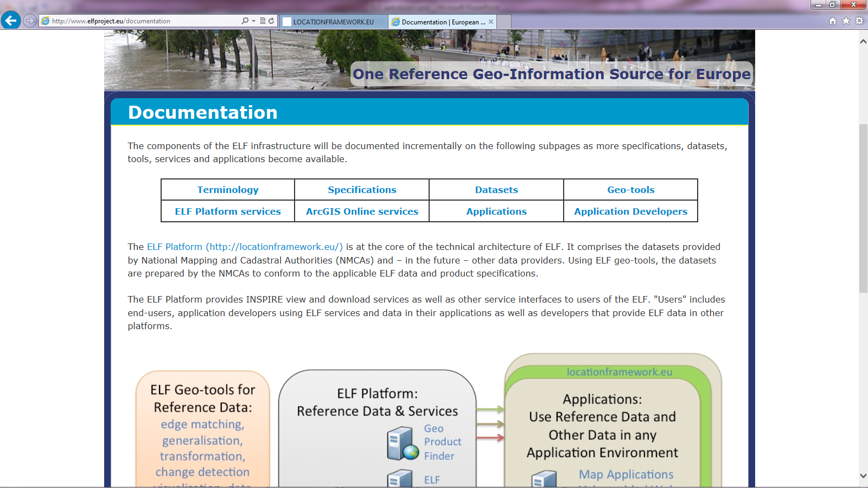Click the 'Geo Product Finder' diagram label
Screen dimensions: 868x488
(x=443, y=442)
